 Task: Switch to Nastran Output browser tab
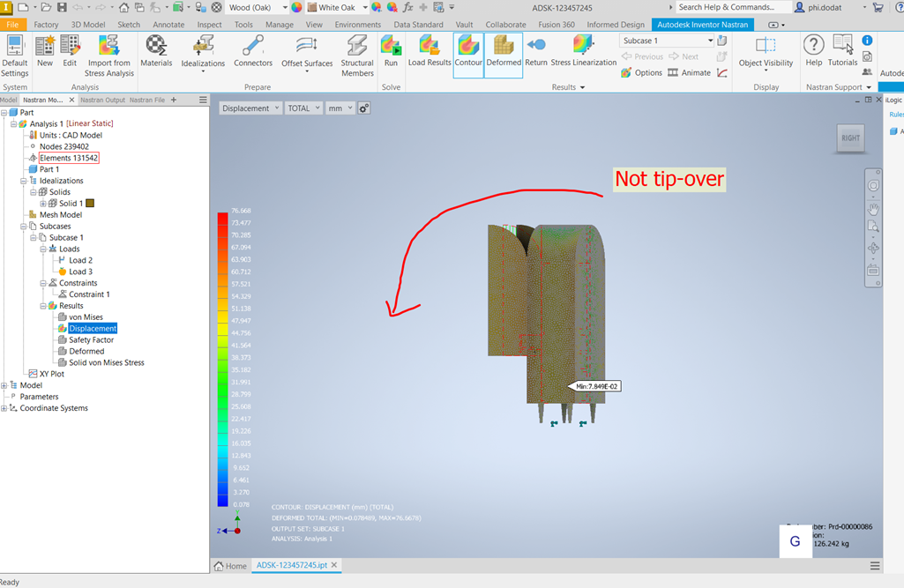pos(102,100)
